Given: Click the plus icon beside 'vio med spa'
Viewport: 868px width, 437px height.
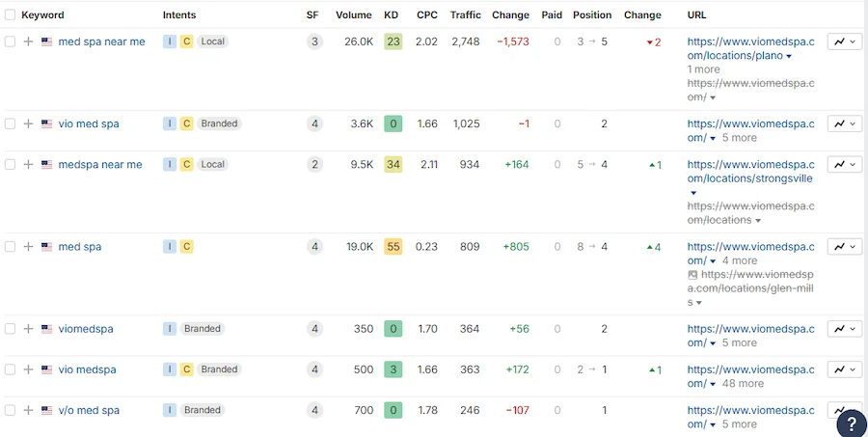Looking at the screenshot, I should pyautogui.click(x=28, y=123).
